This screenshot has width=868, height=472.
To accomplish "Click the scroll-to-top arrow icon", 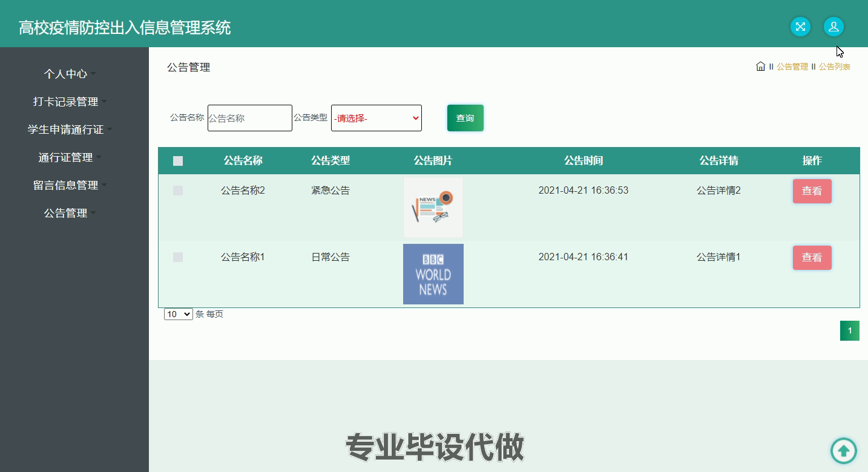I will pos(844,451).
